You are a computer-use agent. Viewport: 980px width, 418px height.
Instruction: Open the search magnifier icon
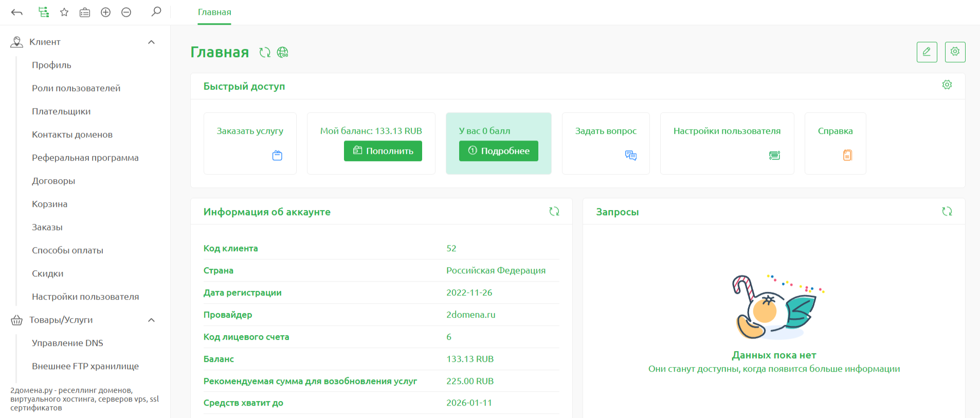(x=156, y=11)
